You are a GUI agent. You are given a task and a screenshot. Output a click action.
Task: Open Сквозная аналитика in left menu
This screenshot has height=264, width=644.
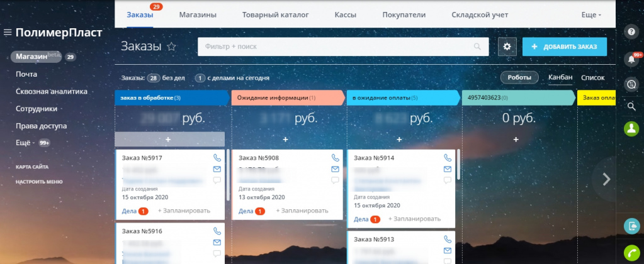(x=52, y=91)
